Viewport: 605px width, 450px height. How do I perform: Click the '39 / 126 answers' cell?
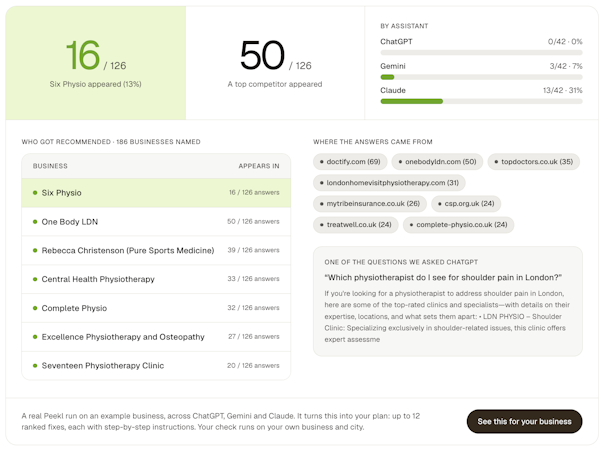coord(253,250)
